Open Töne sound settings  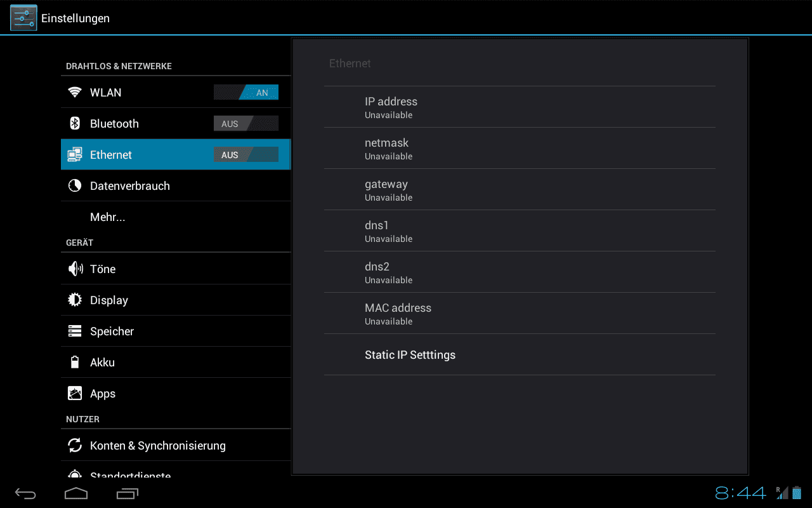(x=176, y=269)
